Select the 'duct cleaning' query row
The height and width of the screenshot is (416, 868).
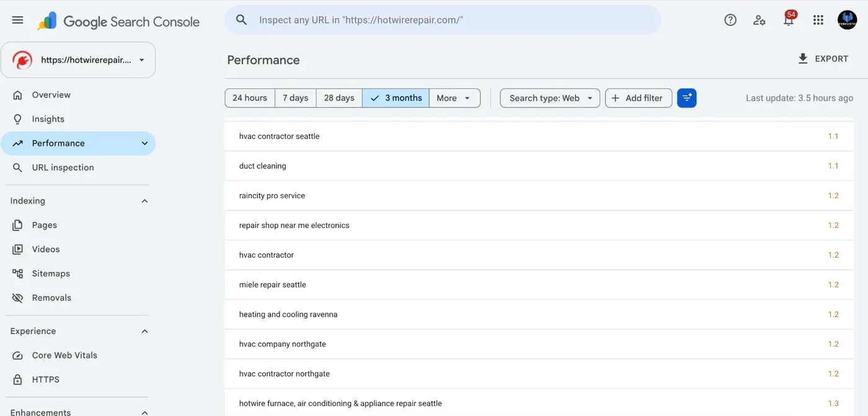coord(539,166)
